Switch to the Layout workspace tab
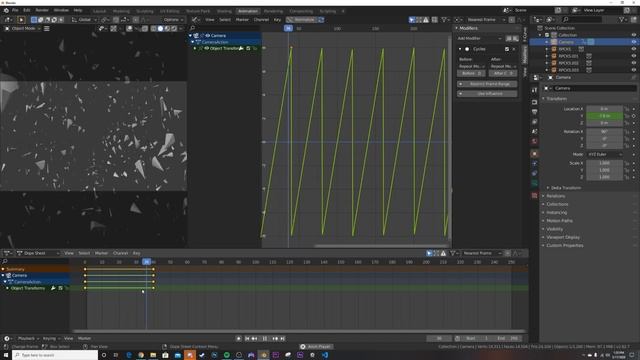Screen dimensions: 640x360 [99, 11]
